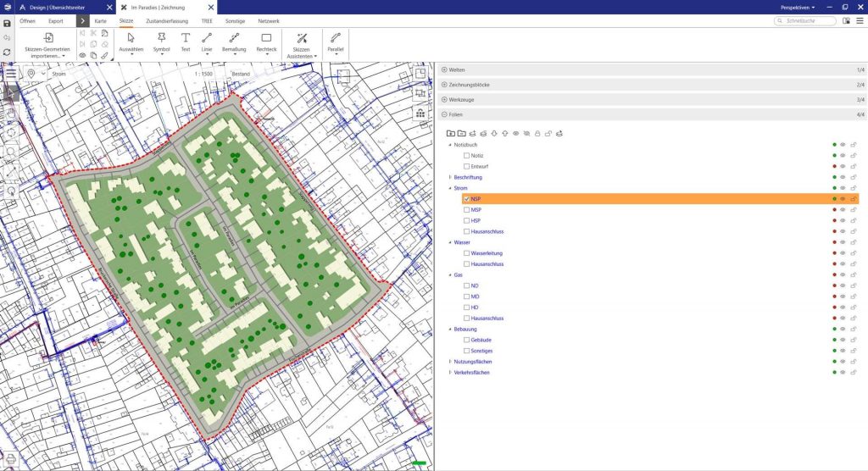The image size is (868, 471).
Task: Click the Skizzen-Geometrien importieren button
Action: pyautogui.click(x=47, y=44)
